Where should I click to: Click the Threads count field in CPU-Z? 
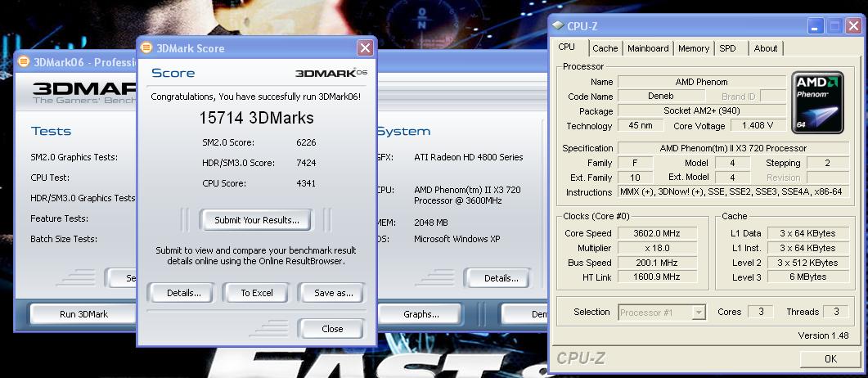[x=835, y=312]
